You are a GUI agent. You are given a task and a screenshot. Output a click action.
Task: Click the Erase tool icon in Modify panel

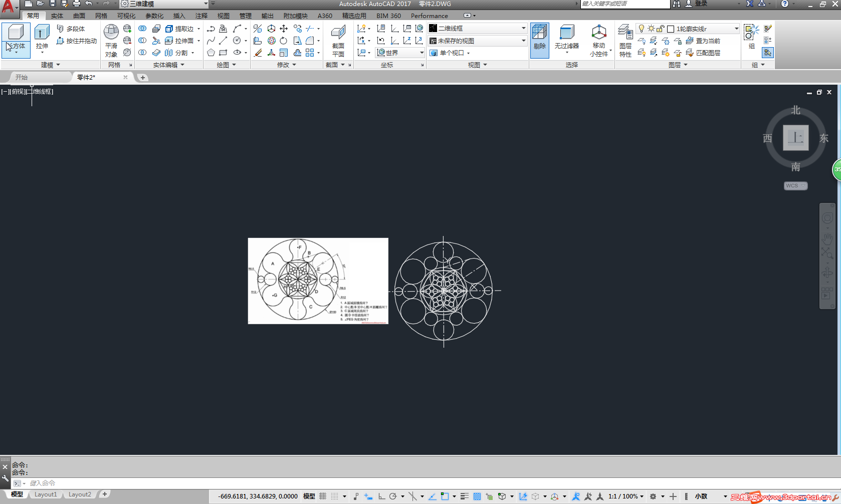(x=258, y=53)
